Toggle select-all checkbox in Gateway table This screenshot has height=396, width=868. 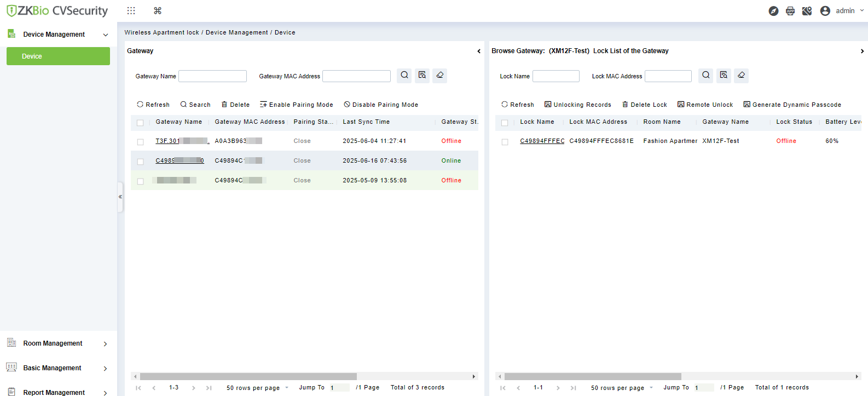coord(140,123)
